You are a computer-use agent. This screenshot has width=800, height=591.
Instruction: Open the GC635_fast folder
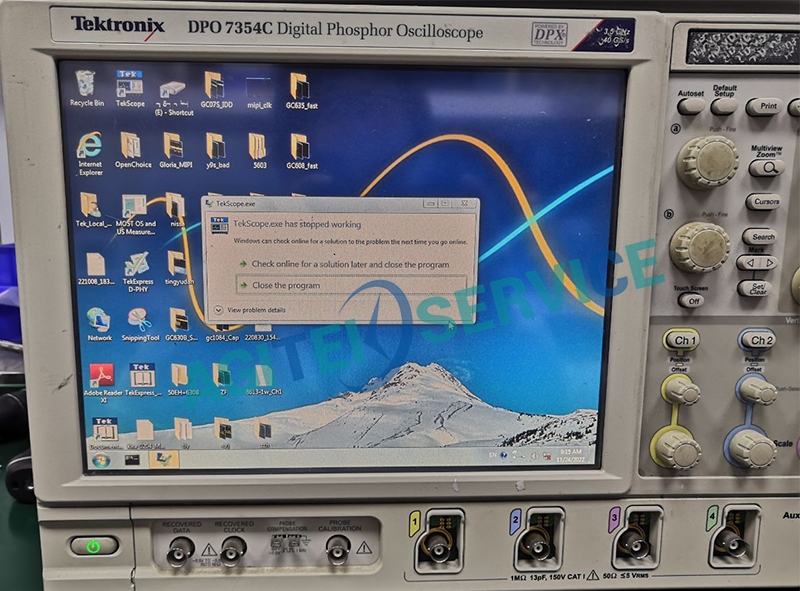[x=301, y=91]
